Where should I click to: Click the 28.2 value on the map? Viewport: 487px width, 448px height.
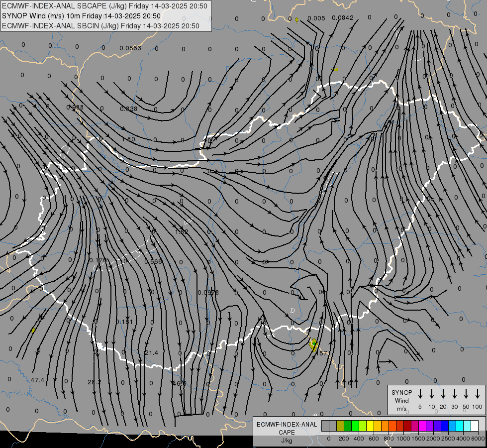point(95,382)
